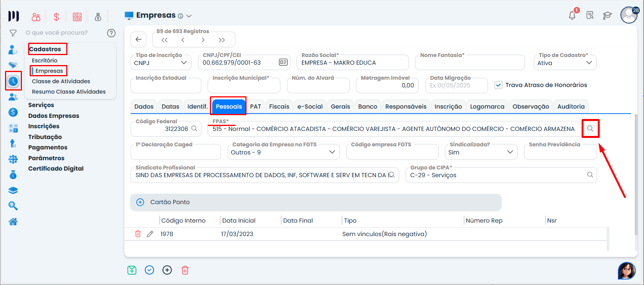Image resolution: width=644 pixels, height=285 pixels.
Task: Open the Sindicalizada dropdown
Action: tap(481, 152)
